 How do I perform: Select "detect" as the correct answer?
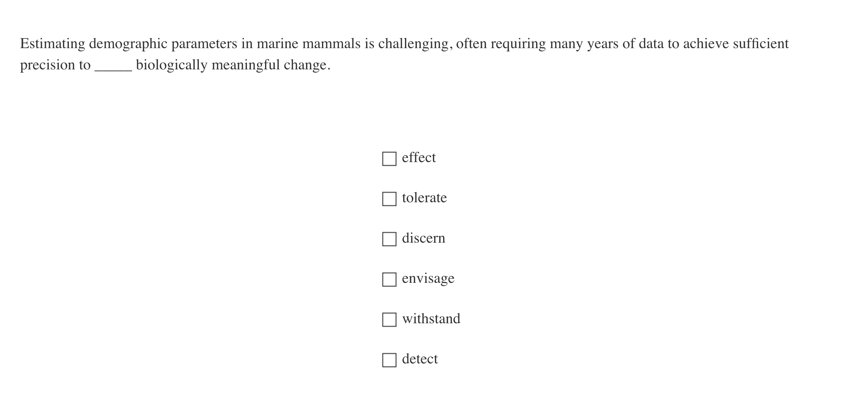389,360
